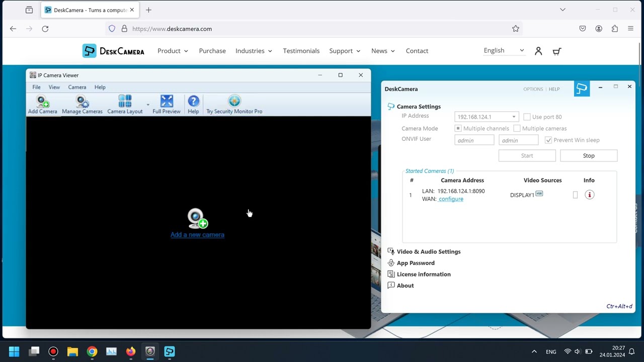Toggle the Use port 80 checkbox
This screenshot has width=644, height=362.
tap(527, 117)
